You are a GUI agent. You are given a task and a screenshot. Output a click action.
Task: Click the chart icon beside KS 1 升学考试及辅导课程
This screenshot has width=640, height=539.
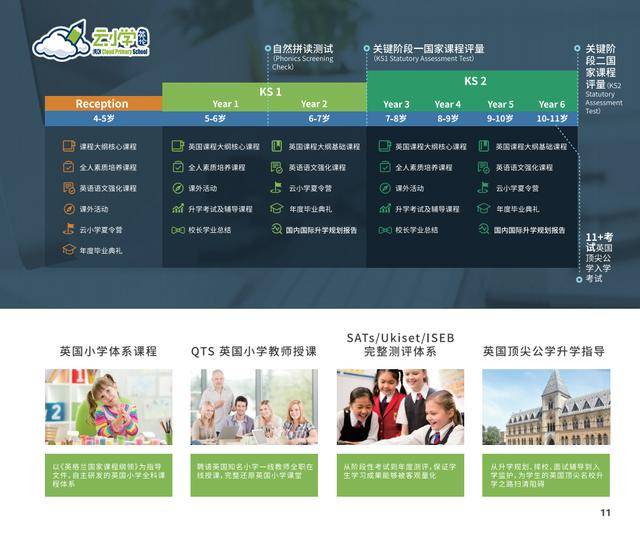[177, 209]
